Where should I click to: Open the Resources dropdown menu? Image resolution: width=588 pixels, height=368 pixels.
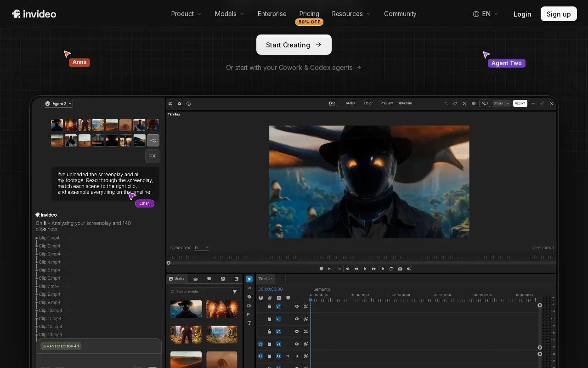(x=351, y=14)
